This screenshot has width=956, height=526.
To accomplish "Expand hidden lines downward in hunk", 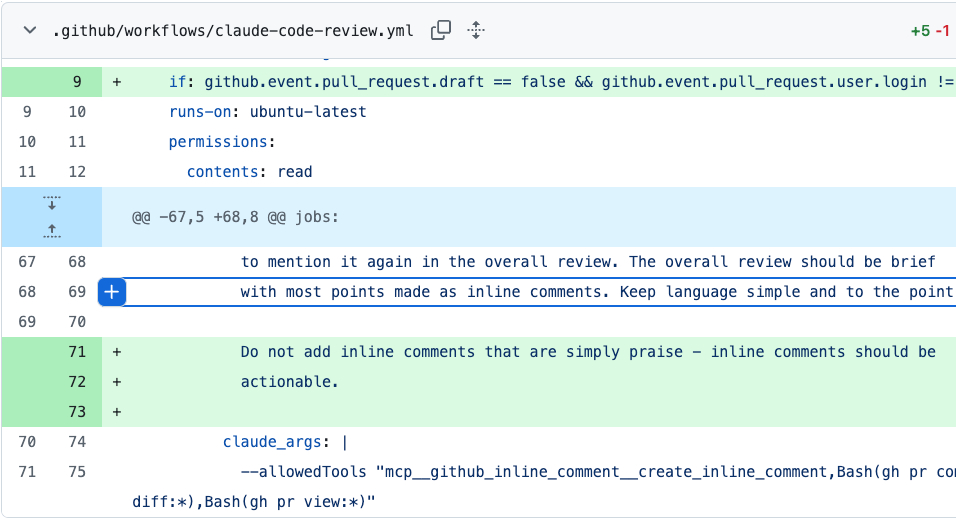I will 52,203.
